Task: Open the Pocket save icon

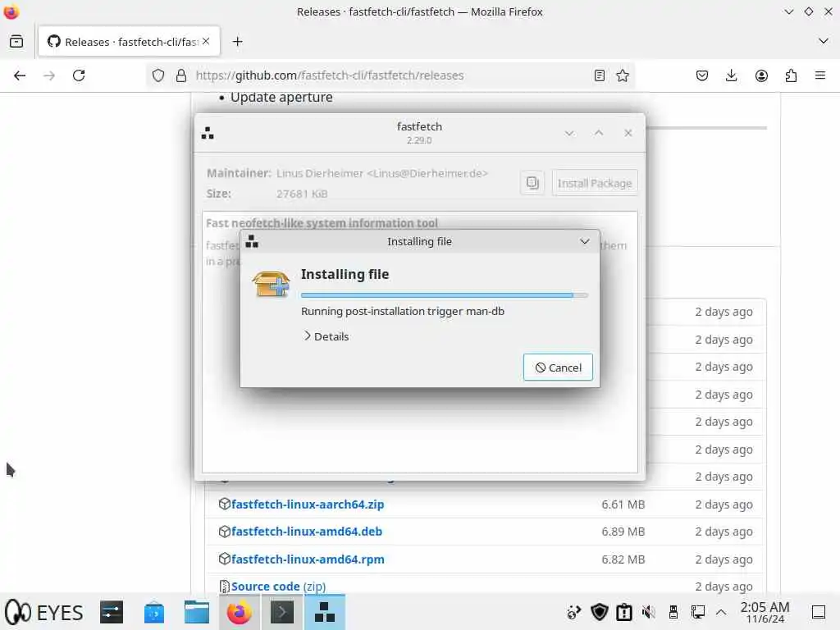Action: [x=702, y=75]
